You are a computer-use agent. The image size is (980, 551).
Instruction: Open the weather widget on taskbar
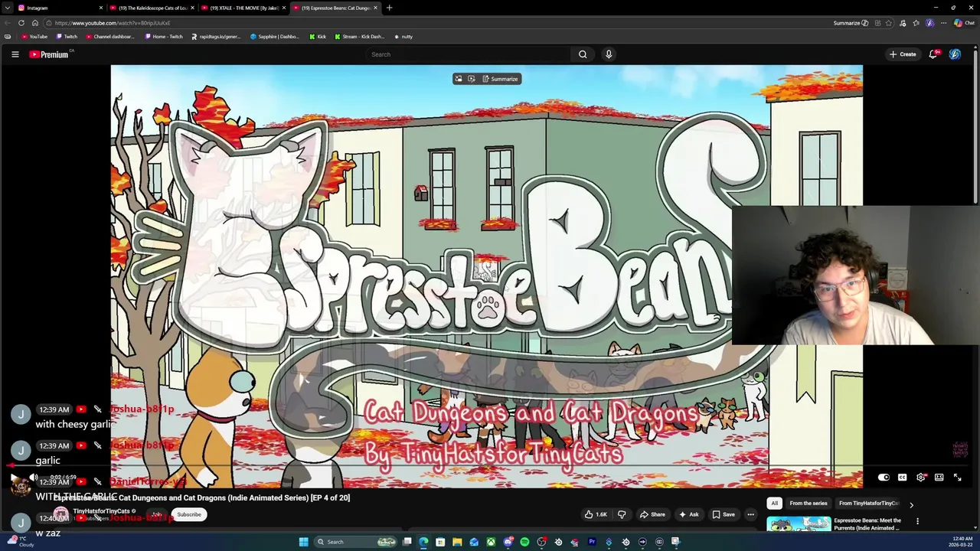coord(19,542)
